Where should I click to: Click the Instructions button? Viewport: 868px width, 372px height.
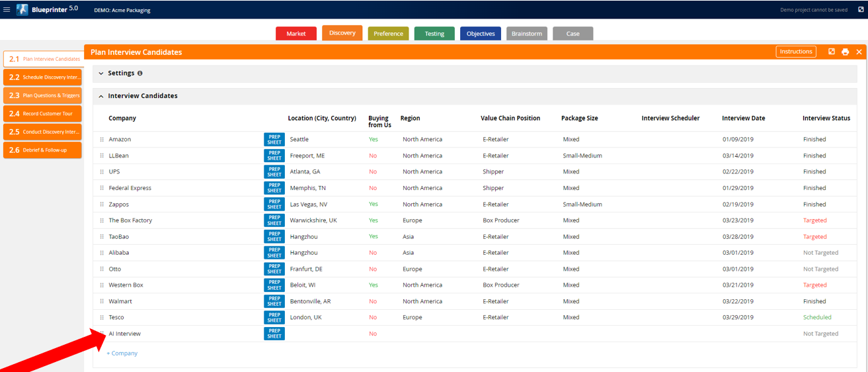pos(796,52)
